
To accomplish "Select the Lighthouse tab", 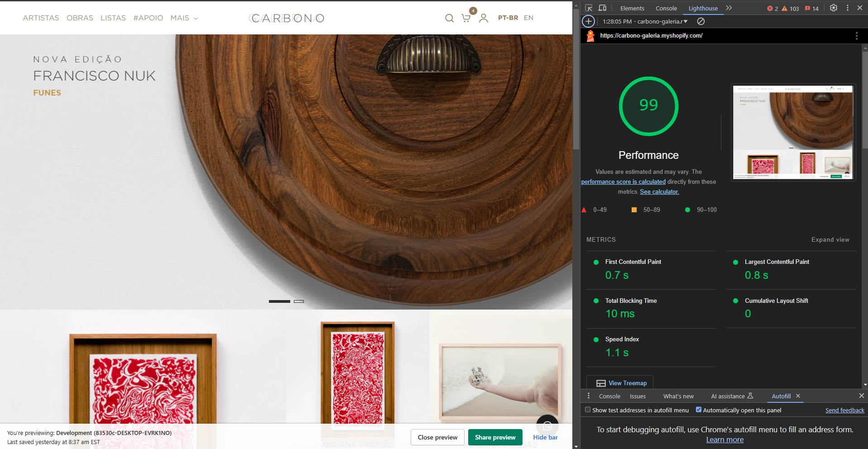I will tap(703, 8).
